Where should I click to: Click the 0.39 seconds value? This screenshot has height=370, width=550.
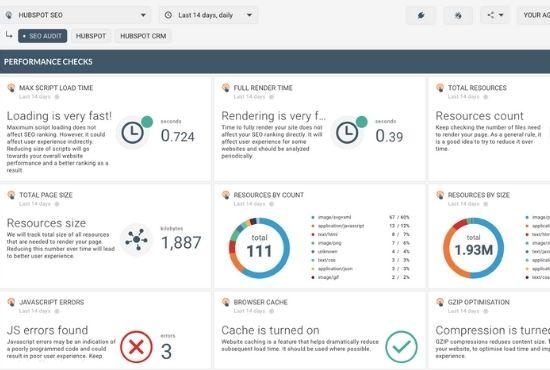[x=389, y=136]
